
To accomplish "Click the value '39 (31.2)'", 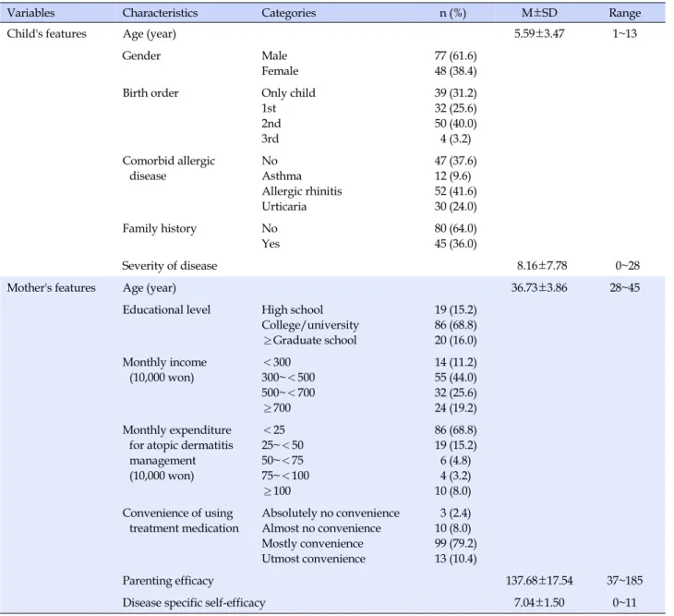I will (x=455, y=93).
